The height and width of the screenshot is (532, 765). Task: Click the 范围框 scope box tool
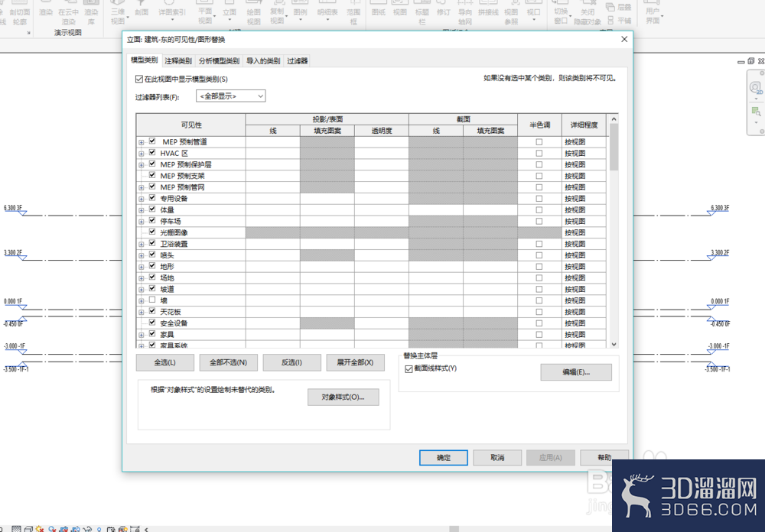point(353,14)
